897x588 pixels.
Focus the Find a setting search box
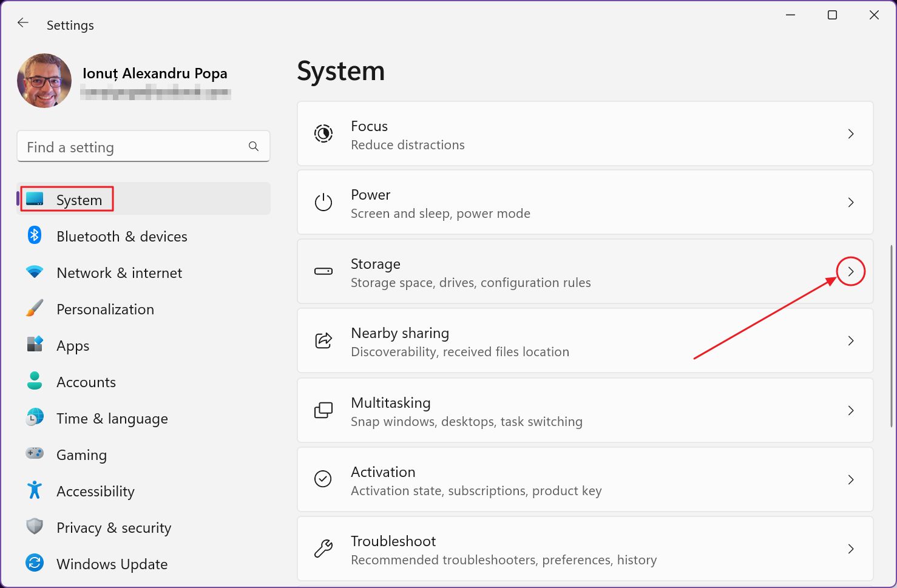[143, 147]
